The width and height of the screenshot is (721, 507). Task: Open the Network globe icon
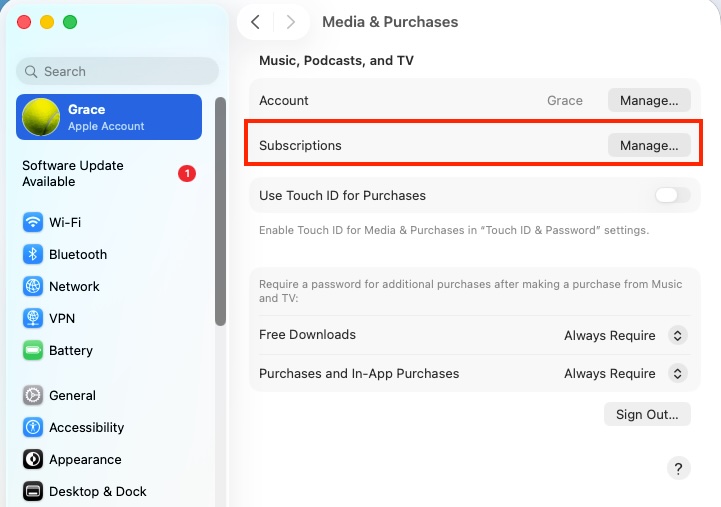(x=33, y=286)
